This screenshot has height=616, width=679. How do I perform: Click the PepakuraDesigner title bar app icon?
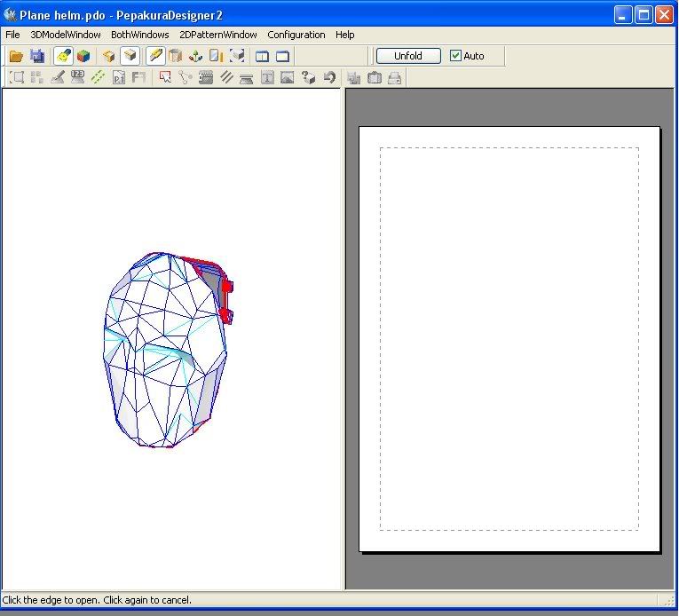(10, 15)
